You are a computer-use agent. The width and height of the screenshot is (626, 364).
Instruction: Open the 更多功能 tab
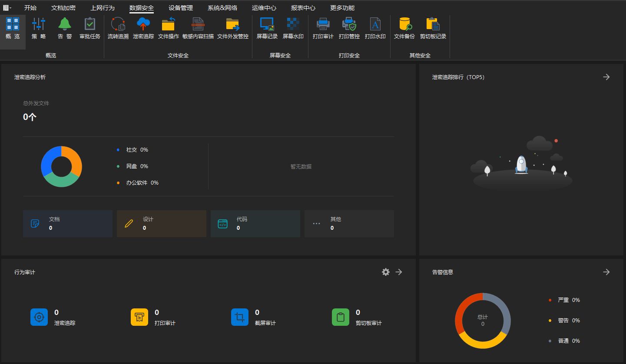[342, 8]
